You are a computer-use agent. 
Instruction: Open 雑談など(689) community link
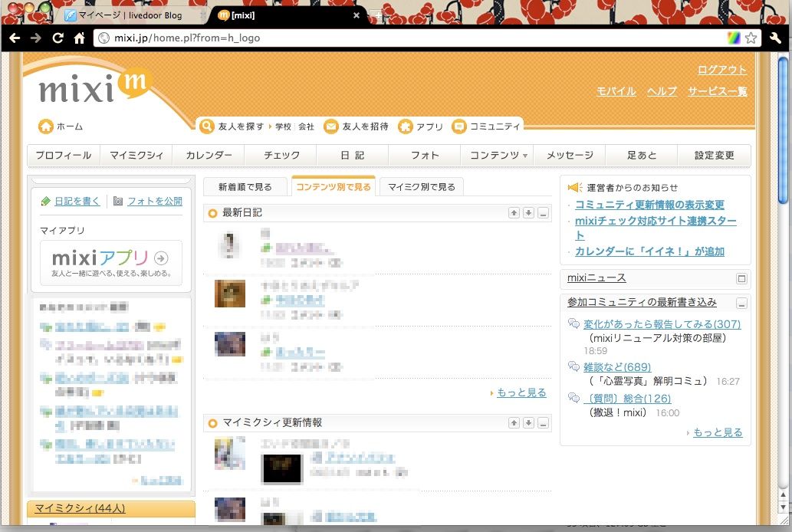click(x=618, y=367)
